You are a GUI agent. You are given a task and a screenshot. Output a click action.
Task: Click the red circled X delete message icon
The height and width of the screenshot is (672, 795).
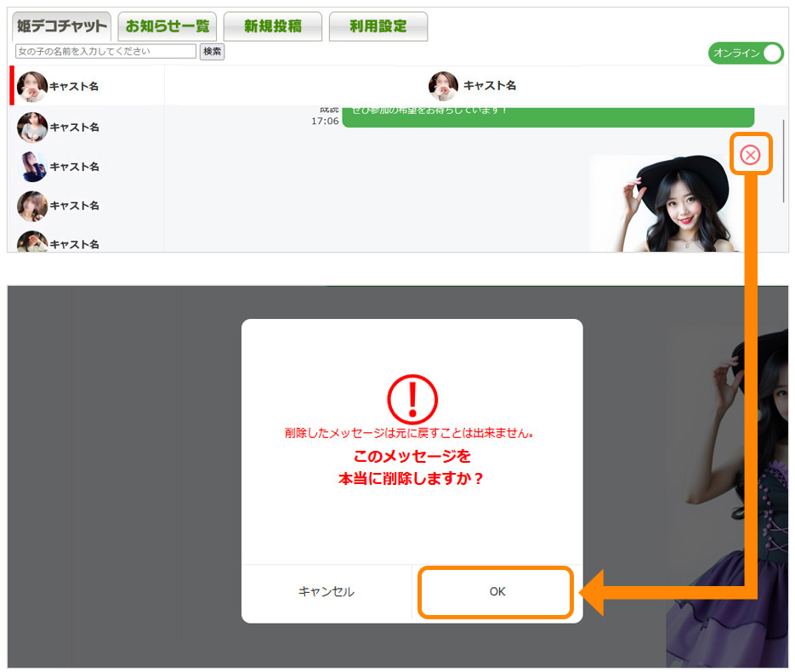pos(749,154)
